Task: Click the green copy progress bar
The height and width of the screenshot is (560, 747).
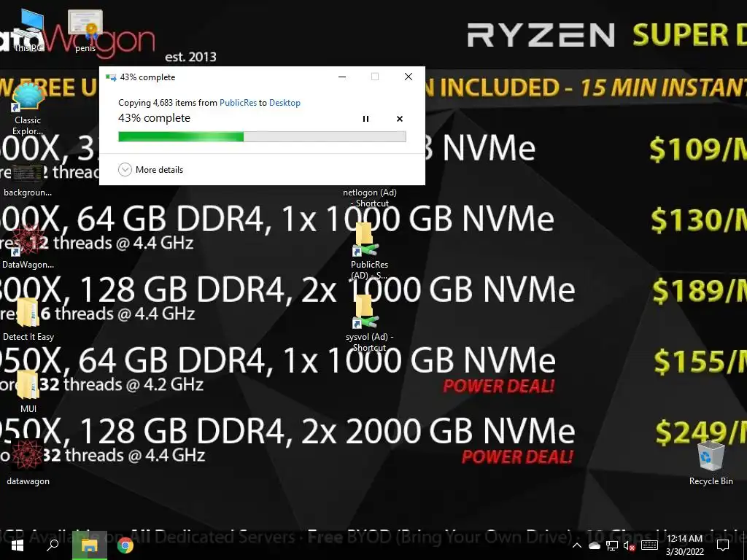Action: coord(262,136)
